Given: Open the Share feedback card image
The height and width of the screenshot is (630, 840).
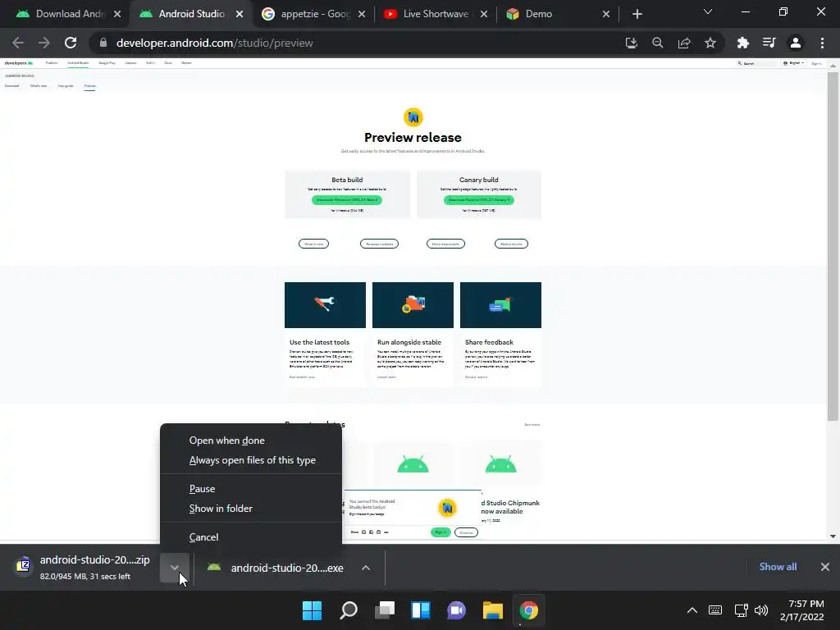Looking at the screenshot, I should pos(501,305).
